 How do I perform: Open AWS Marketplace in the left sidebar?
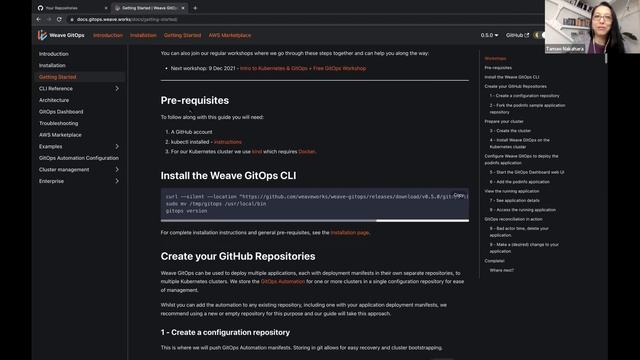coord(60,135)
